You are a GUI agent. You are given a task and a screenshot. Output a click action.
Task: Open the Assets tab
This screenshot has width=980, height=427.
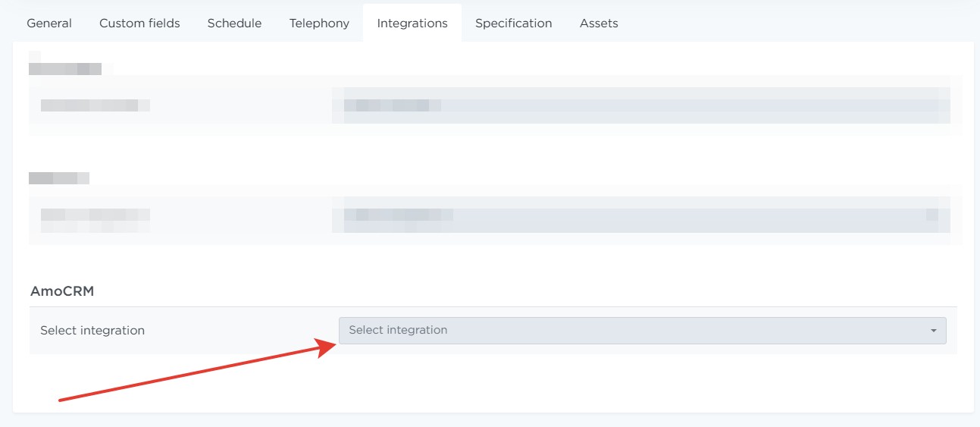click(x=599, y=24)
